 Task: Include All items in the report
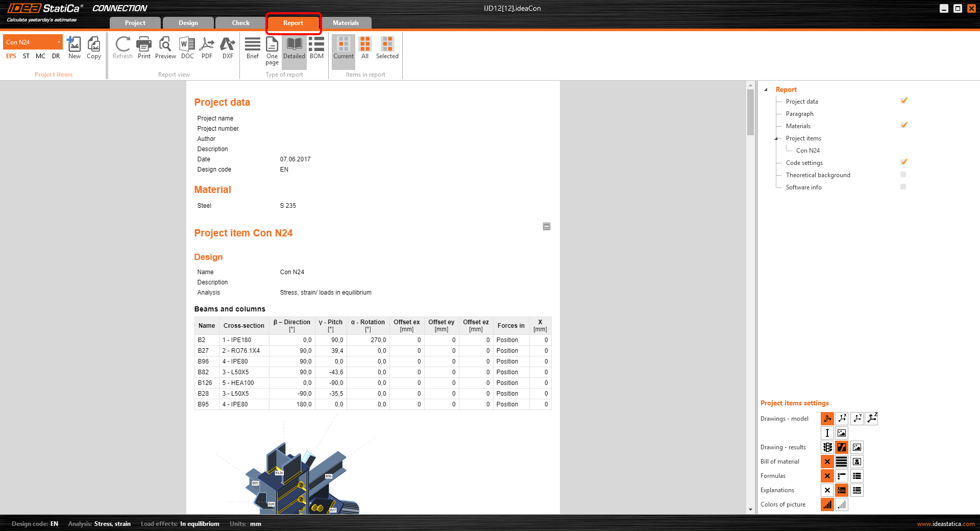tap(365, 48)
